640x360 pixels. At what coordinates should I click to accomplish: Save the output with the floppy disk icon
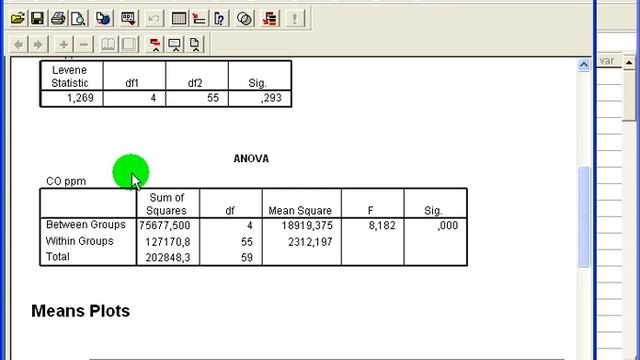pos(38,18)
